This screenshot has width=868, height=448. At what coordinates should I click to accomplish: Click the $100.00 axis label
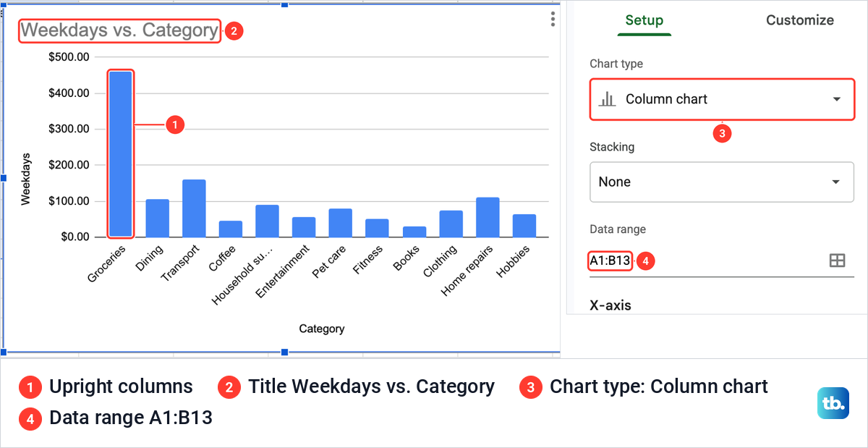69,201
